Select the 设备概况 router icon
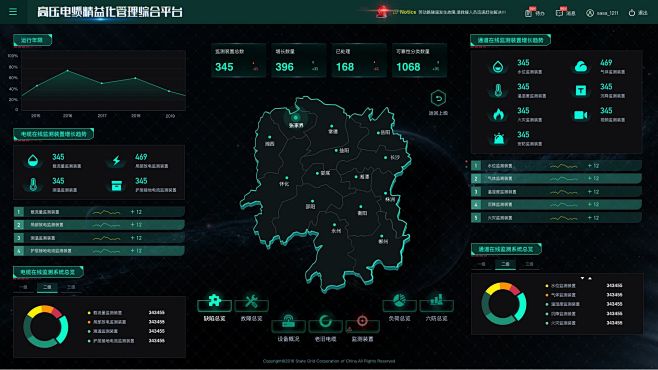Screen dimensions: 658x370 click(288, 321)
